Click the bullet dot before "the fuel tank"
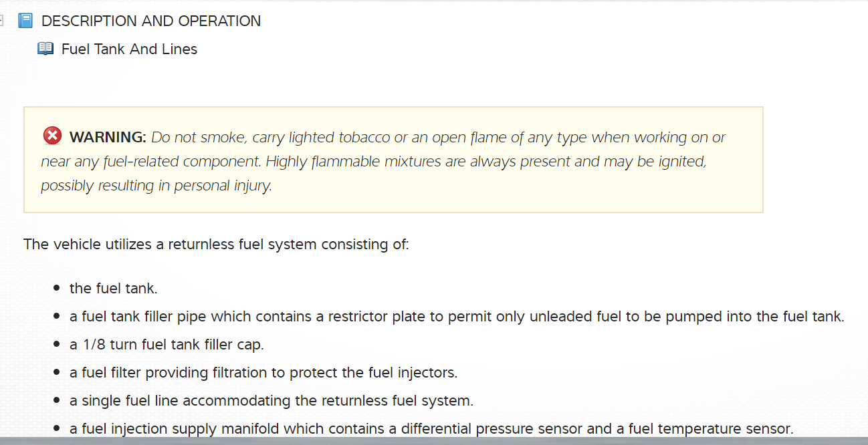This screenshot has width=868, height=445. [57, 289]
